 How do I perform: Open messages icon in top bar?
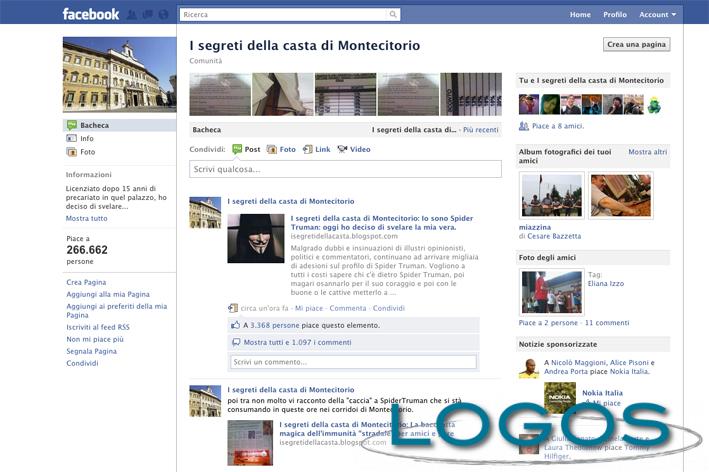[147, 14]
